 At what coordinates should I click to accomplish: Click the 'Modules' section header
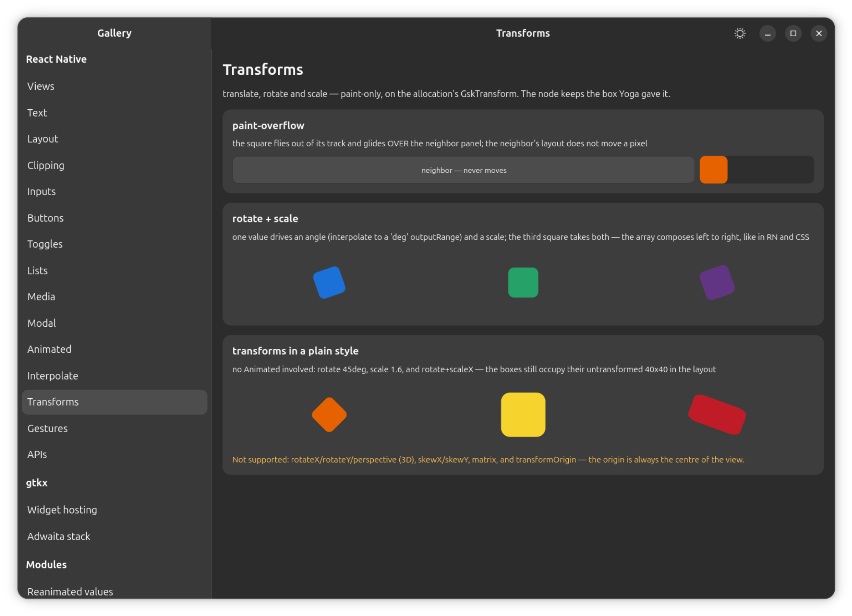(46, 564)
